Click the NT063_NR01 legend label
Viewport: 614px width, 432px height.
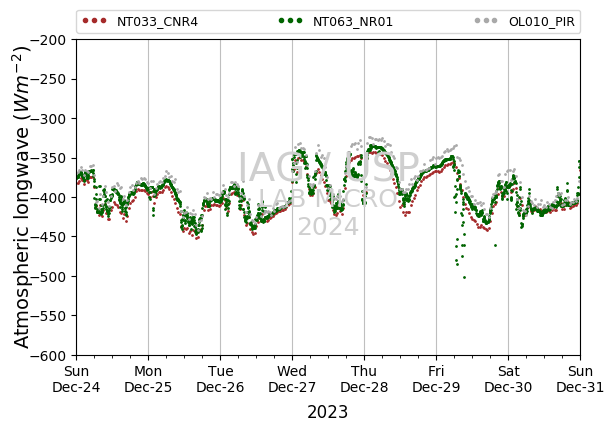(x=352, y=22)
